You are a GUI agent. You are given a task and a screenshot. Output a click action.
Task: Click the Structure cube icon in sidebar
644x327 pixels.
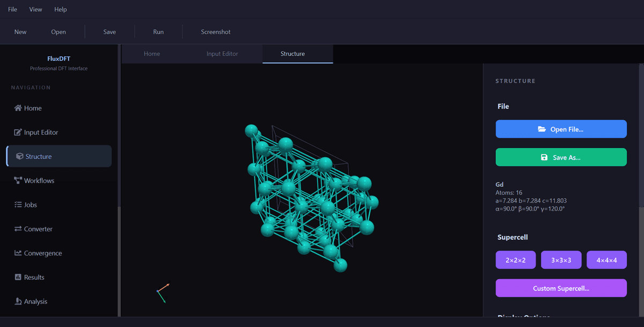[19, 156]
